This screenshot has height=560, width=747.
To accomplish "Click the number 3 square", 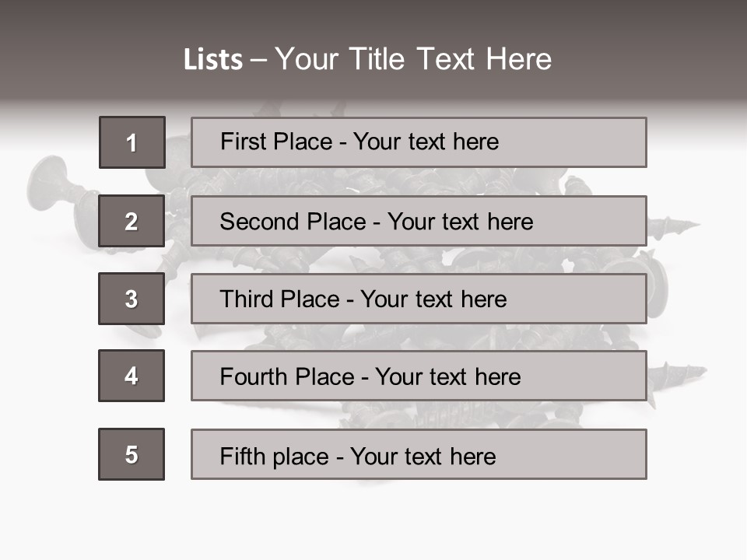I will tap(132, 299).
